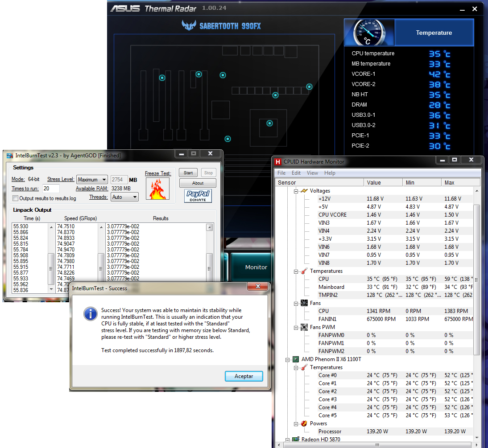The image size is (488, 448).
Task: Click the Max column header in Hardware Monitor
Action: tap(461, 183)
